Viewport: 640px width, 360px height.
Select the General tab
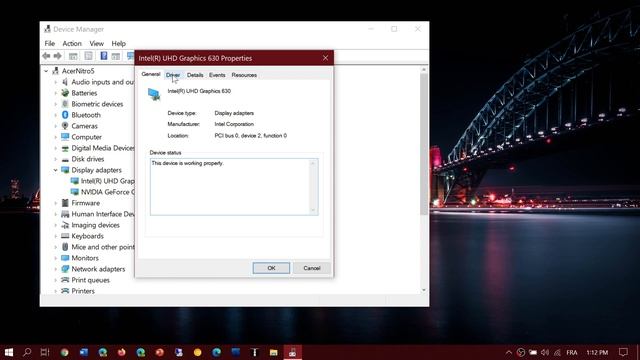coord(151,74)
